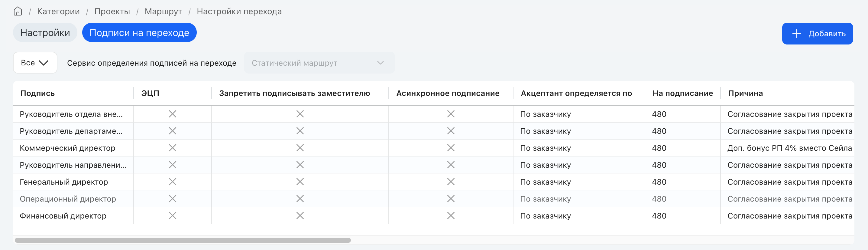
Task: Open the Проекты breadcrumb link
Action: (x=112, y=12)
